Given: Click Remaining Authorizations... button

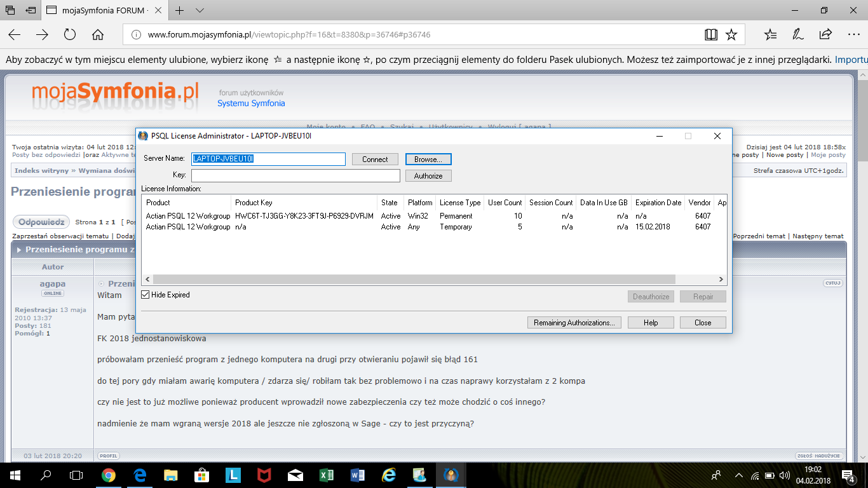Looking at the screenshot, I should coord(574,323).
